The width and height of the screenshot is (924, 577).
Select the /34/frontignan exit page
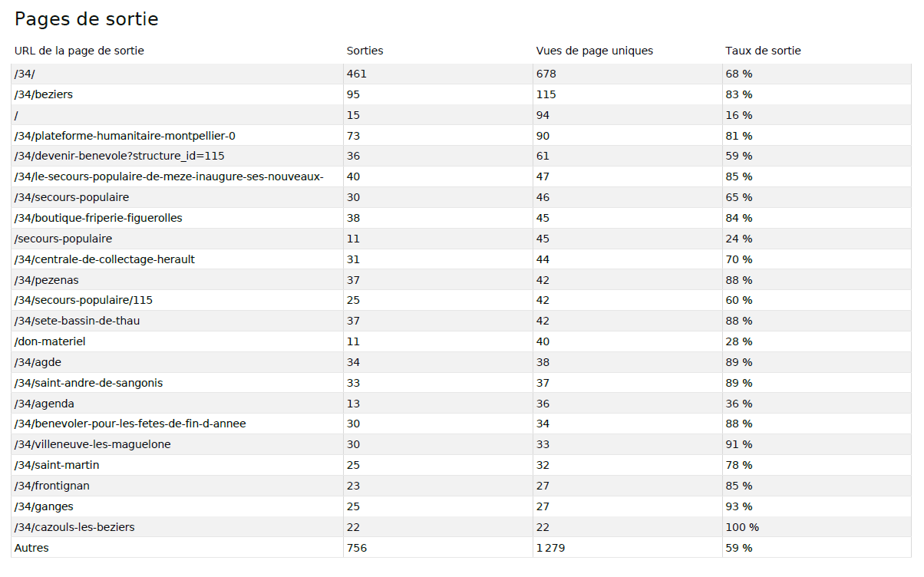[x=52, y=486]
